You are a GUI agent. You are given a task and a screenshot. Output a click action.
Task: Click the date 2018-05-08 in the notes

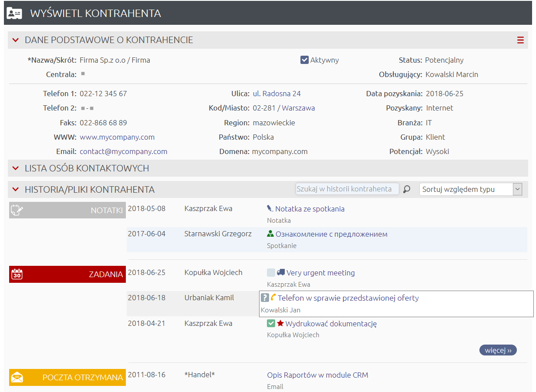(147, 208)
